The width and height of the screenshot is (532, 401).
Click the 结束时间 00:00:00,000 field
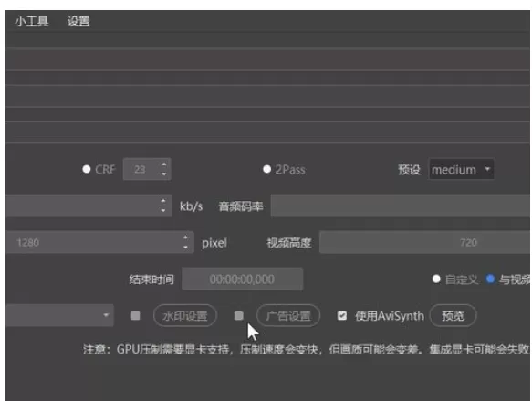[242, 280]
